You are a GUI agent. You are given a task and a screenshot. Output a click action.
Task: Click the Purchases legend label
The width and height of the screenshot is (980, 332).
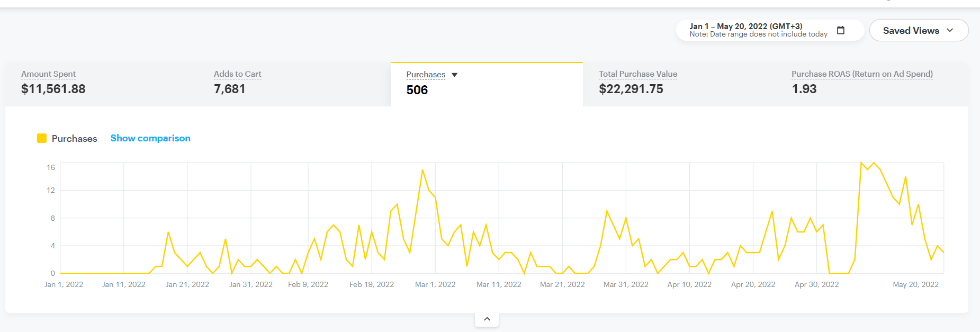(74, 139)
